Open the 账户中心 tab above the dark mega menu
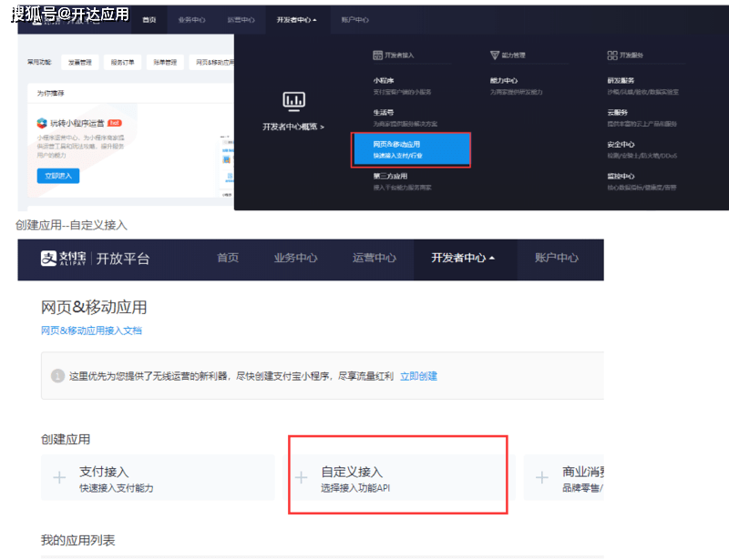This screenshot has height=560, width=729. click(354, 20)
